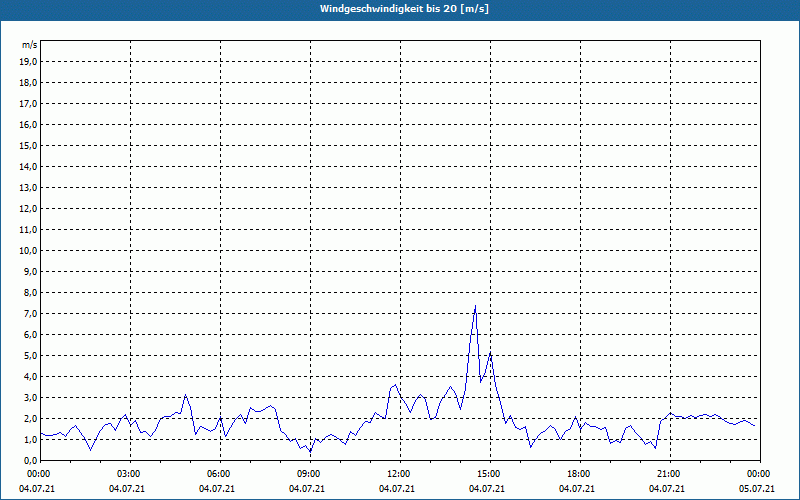Select the '2,0' y-axis value
The image size is (800, 500).
(x=31, y=418)
